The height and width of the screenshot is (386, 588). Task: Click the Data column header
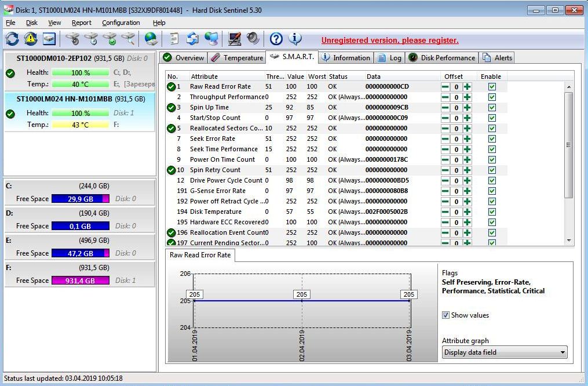(403, 77)
